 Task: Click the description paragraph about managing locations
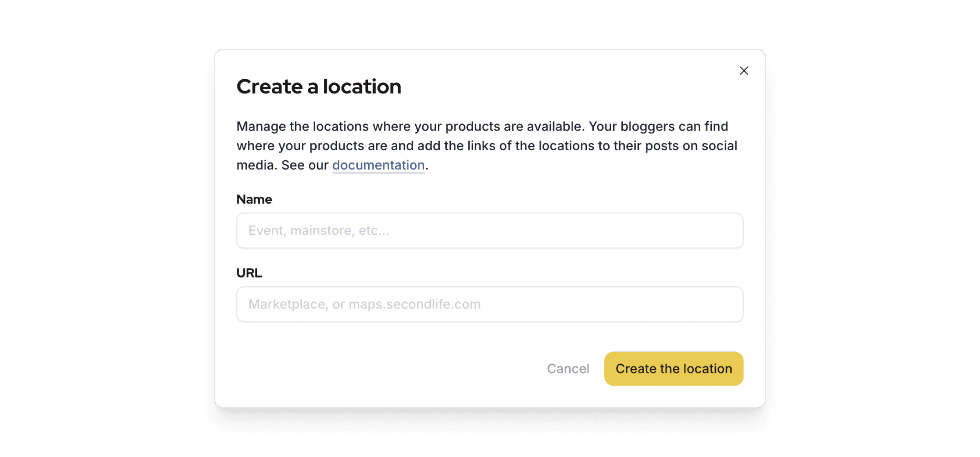click(x=487, y=146)
